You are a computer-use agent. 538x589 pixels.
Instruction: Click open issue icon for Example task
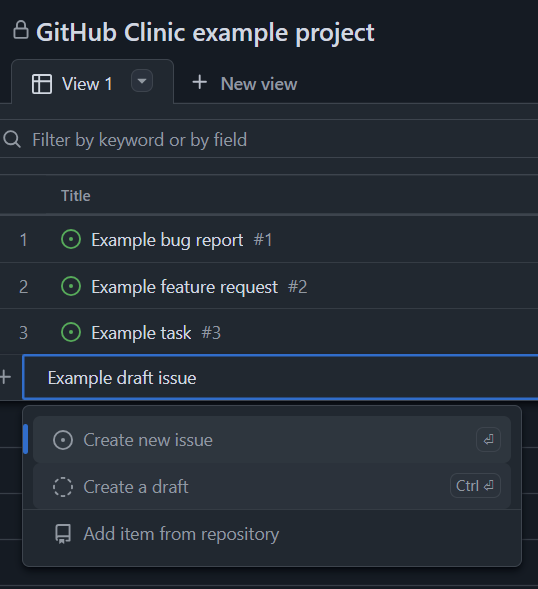[71, 332]
